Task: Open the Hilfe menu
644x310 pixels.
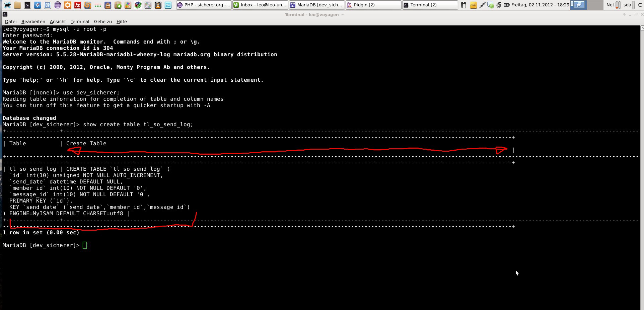Action: [122, 21]
